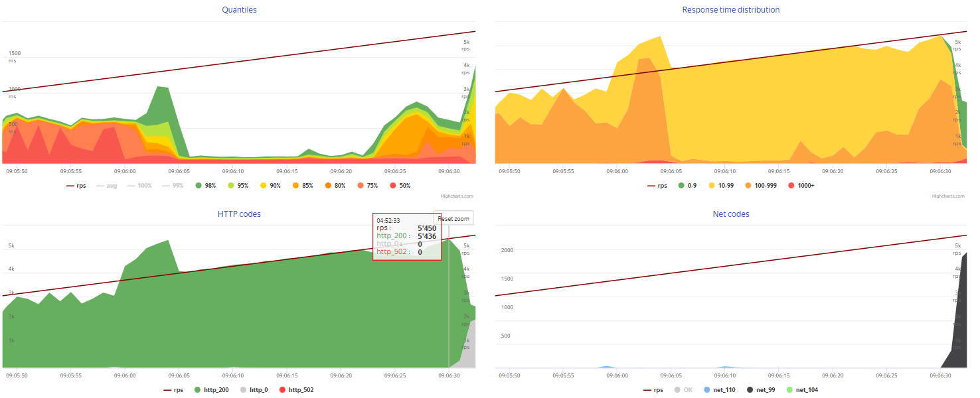
Task: Toggle the 98% series in Quantiles legend
Action: tap(204, 186)
